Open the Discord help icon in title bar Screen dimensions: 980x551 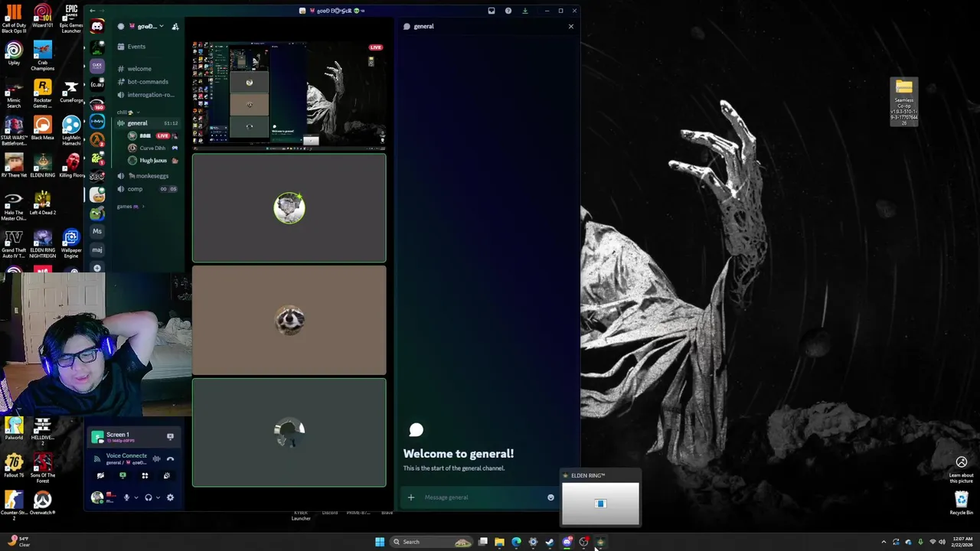pyautogui.click(x=508, y=11)
